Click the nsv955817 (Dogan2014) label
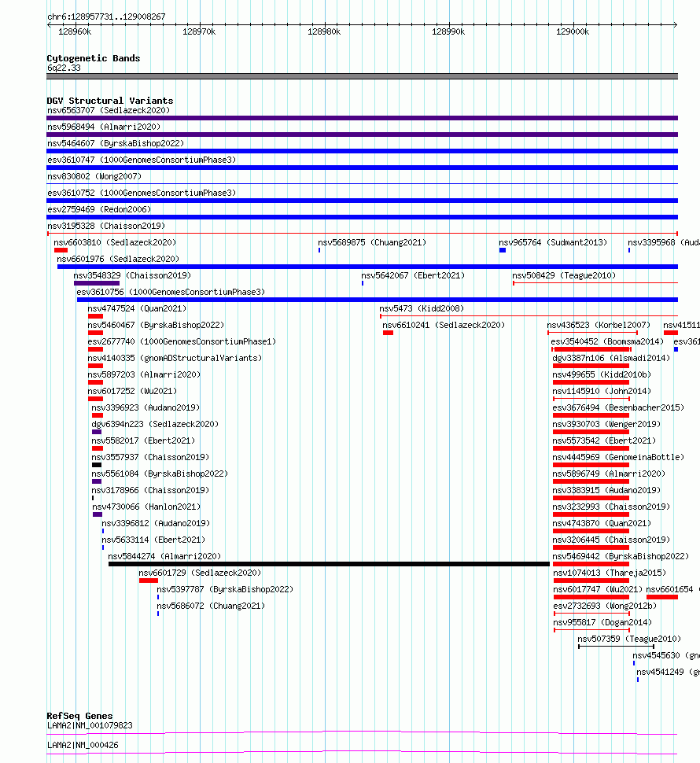Viewport: 700px width, 763px height. coord(602,623)
